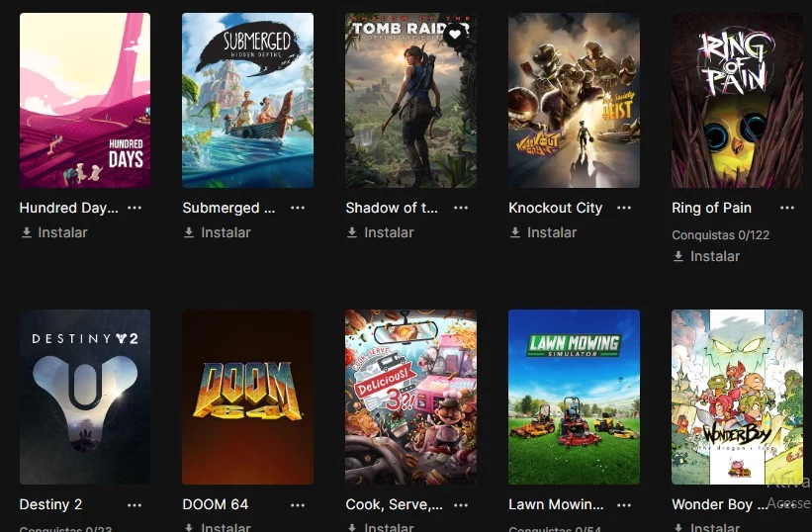
Task: Select the Lawn Mowing Simulator cover
Action: click(x=574, y=397)
